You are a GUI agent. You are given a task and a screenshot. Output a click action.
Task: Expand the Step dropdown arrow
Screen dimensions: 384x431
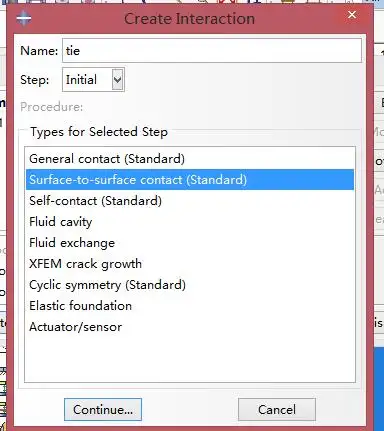point(117,80)
